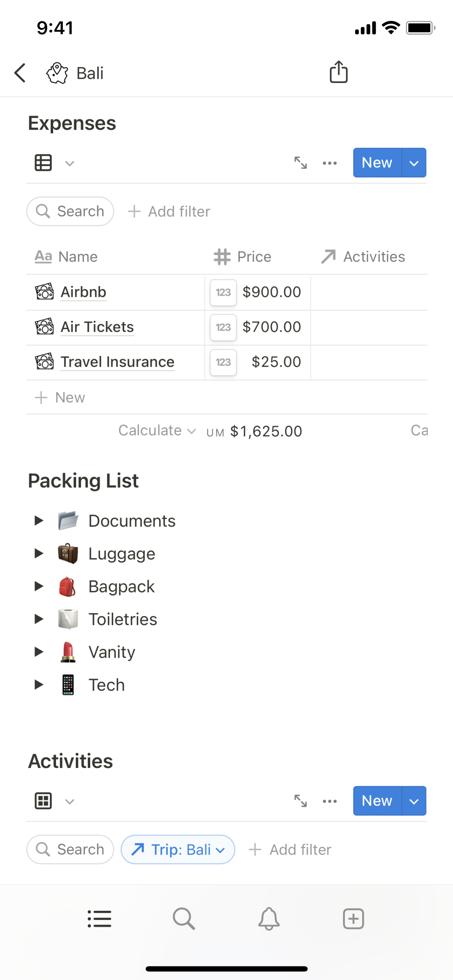Expand the Expenses database to full page

pos(300,163)
